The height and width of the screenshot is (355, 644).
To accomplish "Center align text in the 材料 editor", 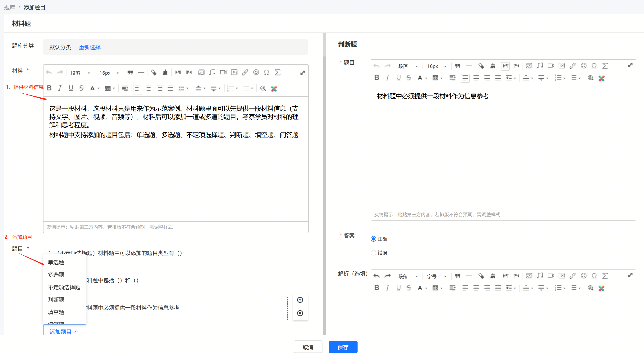I will [148, 88].
